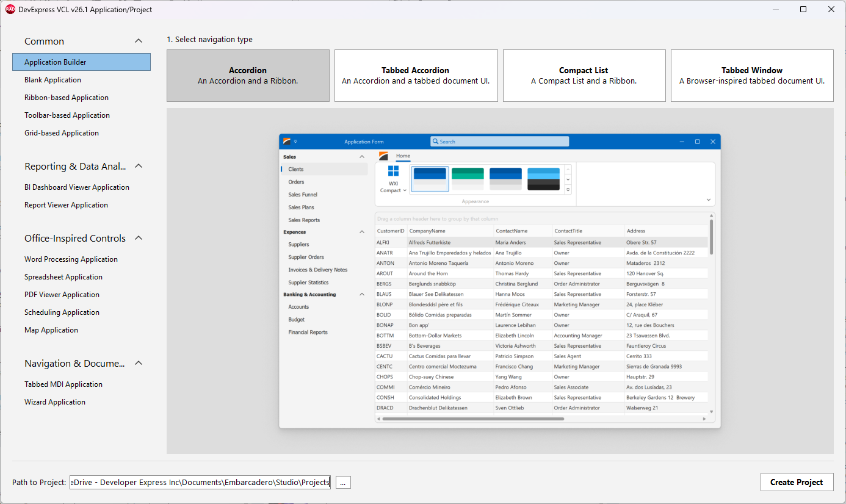Pick BI Dashboard Viewer Application

[x=81, y=187]
